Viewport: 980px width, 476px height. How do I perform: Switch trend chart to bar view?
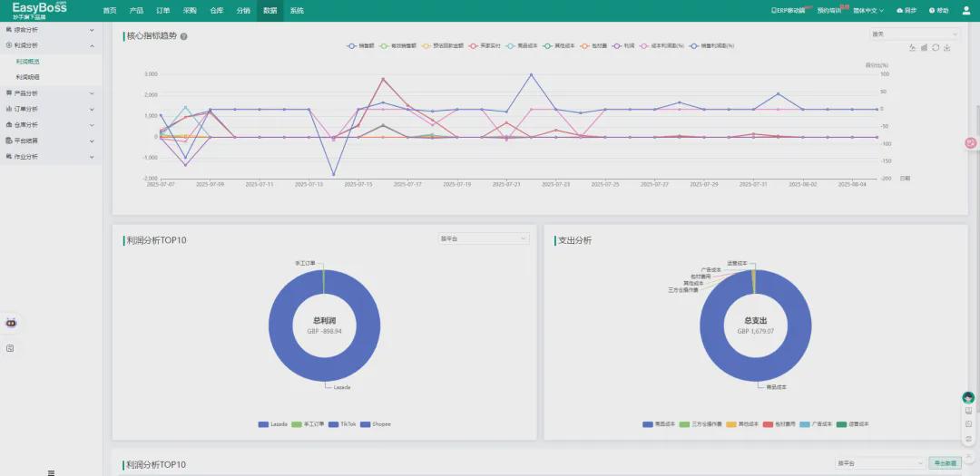coord(924,47)
